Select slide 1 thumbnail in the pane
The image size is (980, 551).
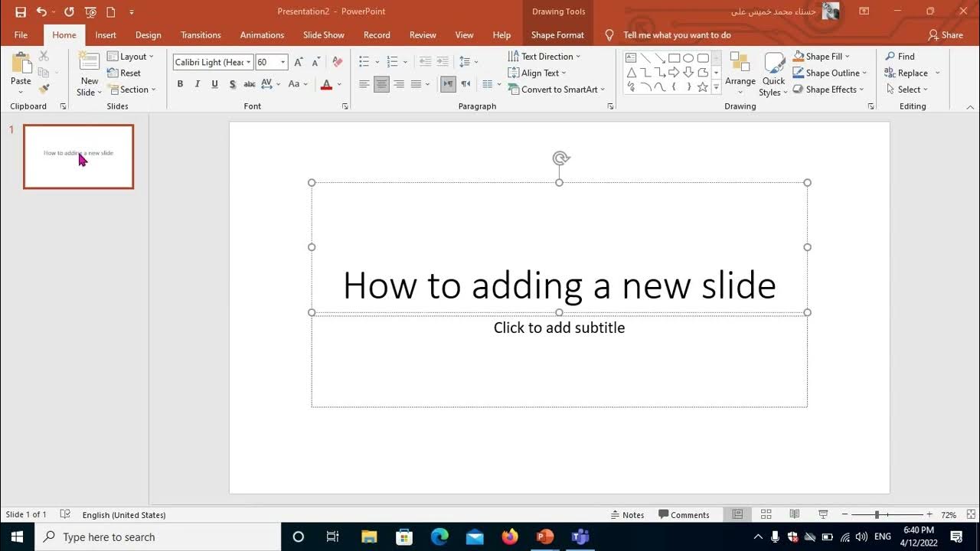point(79,157)
